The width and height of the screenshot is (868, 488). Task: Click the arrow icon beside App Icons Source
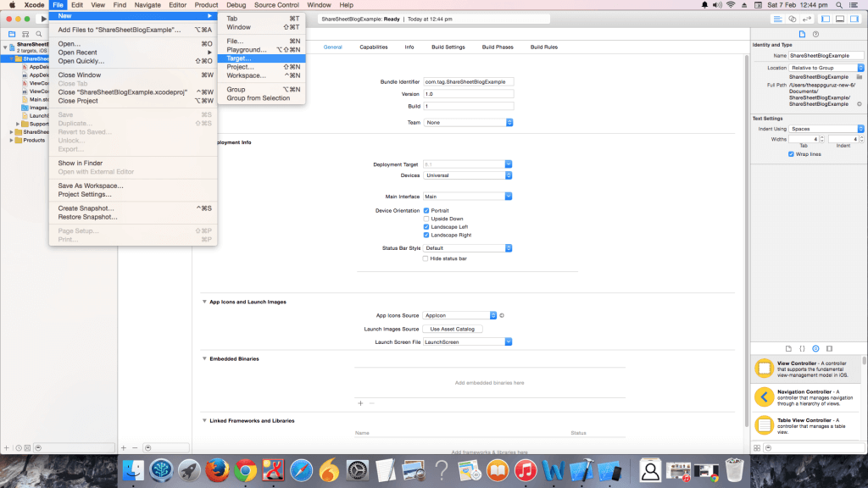pyautogui.click(x=502, y=315)
